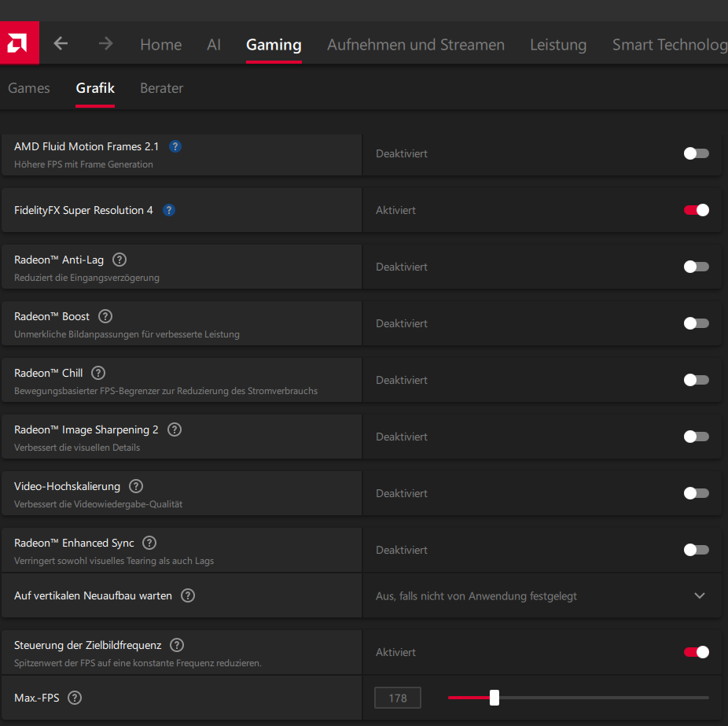The height and width of the screenshot is (726, 728).
Task: Show help for Auf vertikalen Neuaufbau warten
Action: (188, 595)
